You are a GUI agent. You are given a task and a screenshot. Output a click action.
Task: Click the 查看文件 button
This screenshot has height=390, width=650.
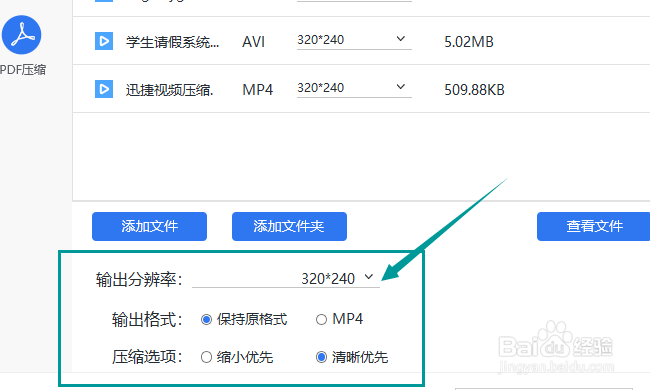coord(593,226)
